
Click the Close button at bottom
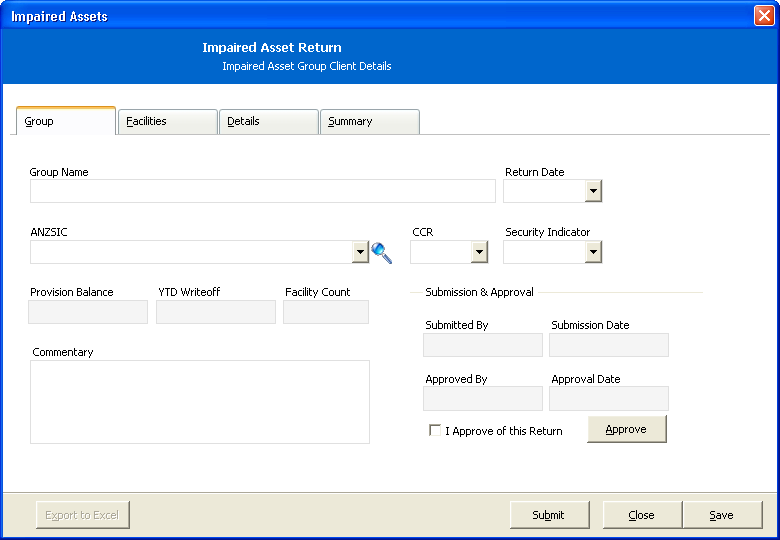pos(642,515)
